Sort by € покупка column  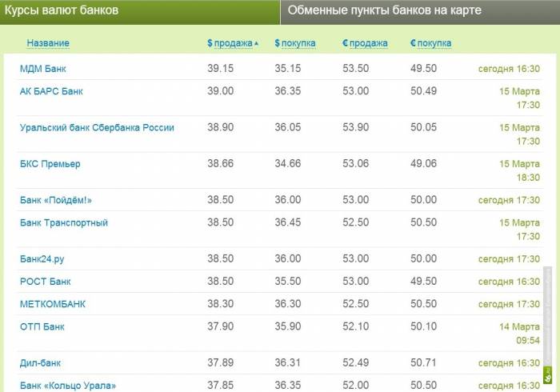430,43
